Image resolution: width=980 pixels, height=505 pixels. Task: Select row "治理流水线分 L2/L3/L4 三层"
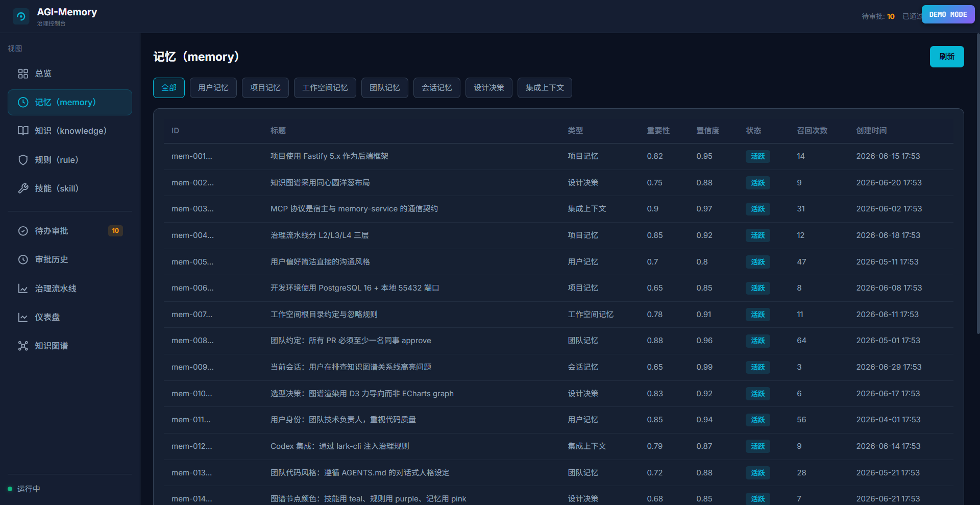[558, 235]
